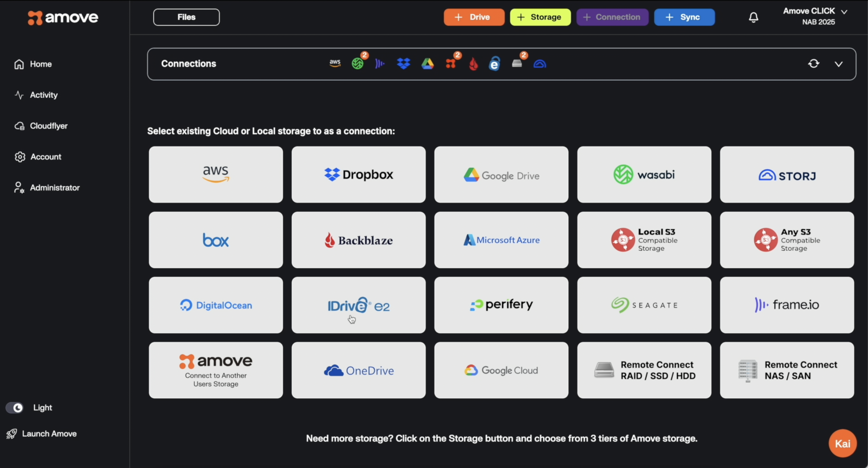Select the frame.io storage card
This screenshot has width=868, height=468.
click(x=787, y=305)
